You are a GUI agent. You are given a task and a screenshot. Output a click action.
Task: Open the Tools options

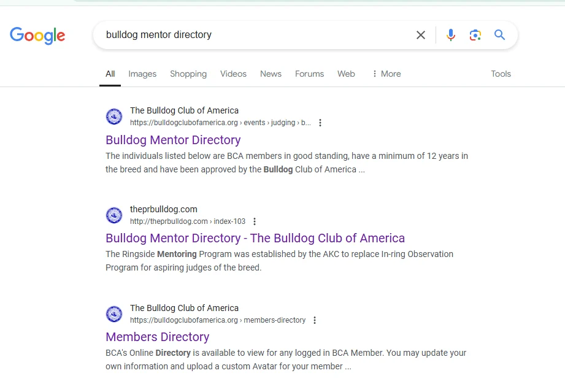[x=501, y=74]
